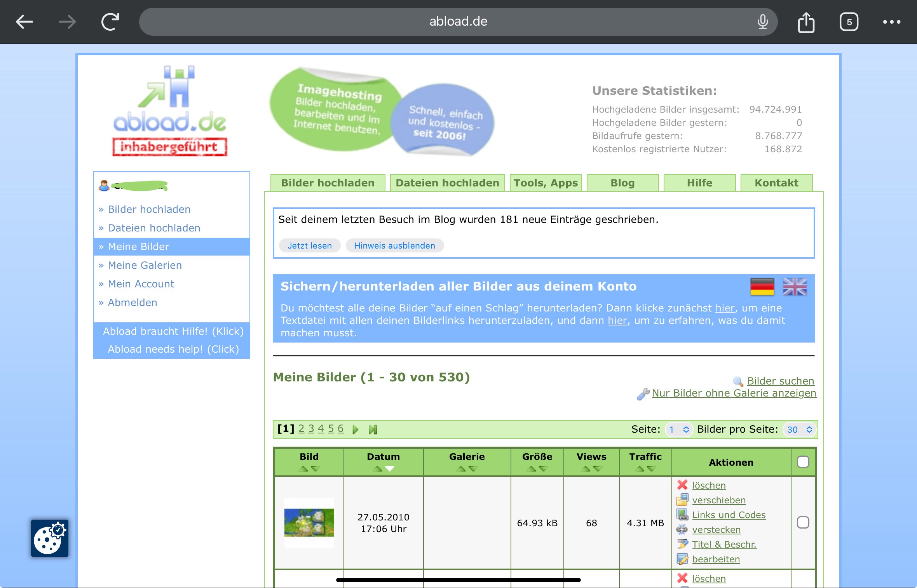Image resolution: width=917 pixels, height=588 pixels.
Task: Open the Seite page number dropdown
Action: 679,430
